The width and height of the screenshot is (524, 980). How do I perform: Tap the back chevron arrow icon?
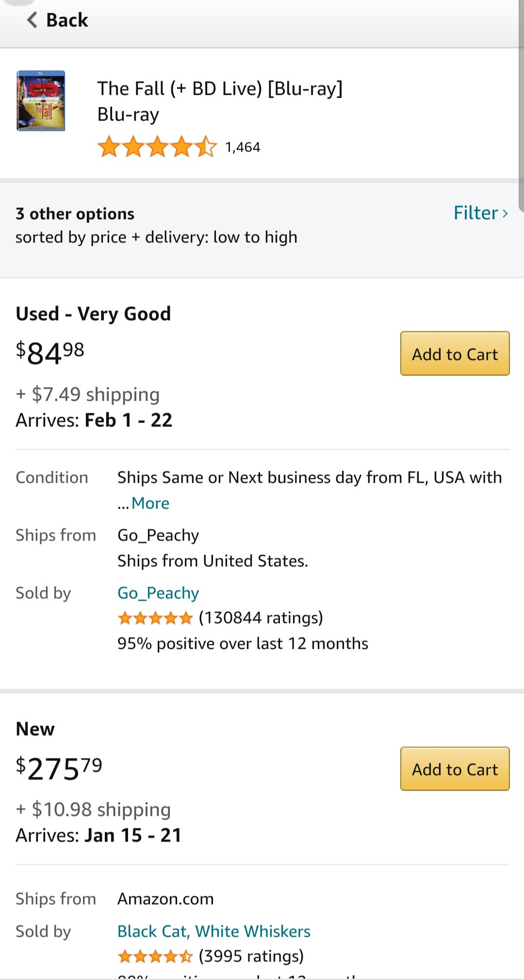(x=32, y=20)
